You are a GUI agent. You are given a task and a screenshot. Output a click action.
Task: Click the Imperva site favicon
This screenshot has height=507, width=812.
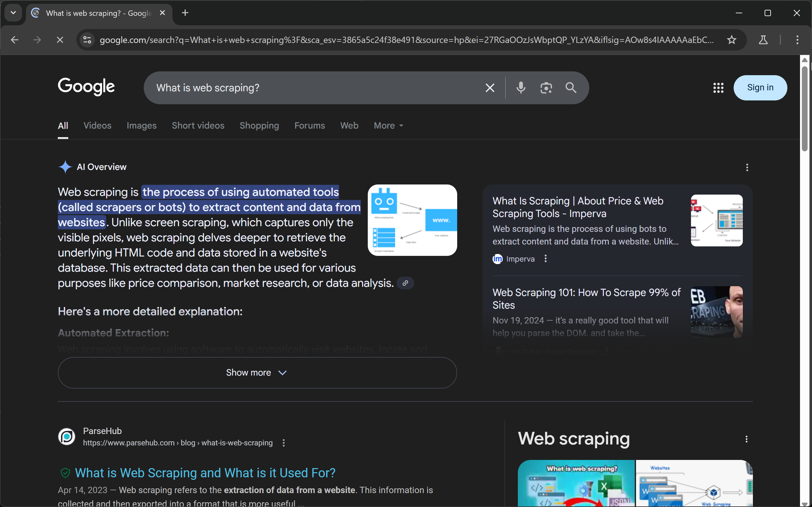[497, 259]
